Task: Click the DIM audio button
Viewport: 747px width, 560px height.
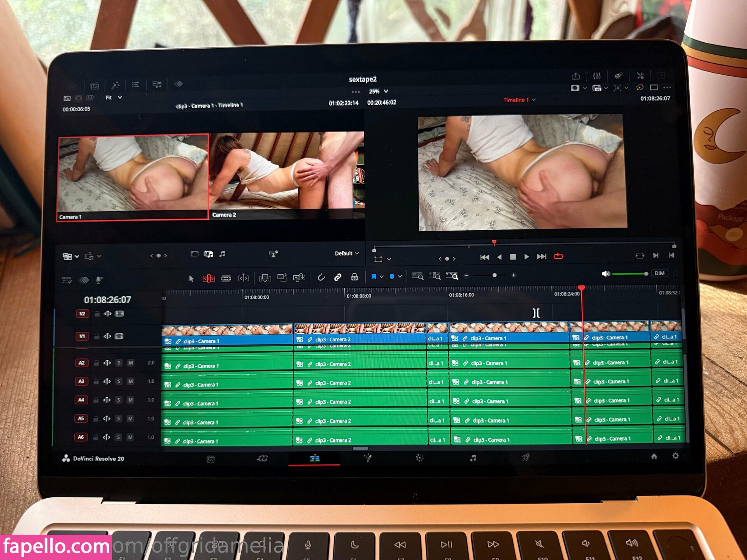Action: (659, 273)
